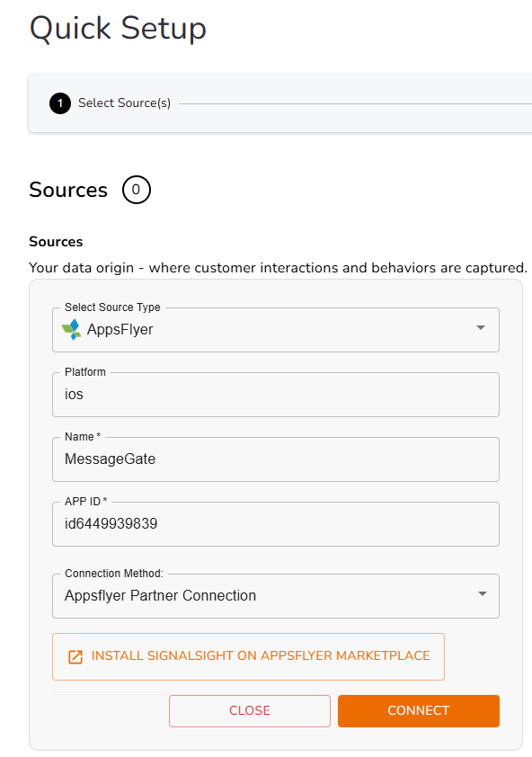Install SignalSight on AppsFlyer Marketplace
Viewport: 532px width, 757px height.
(x=248, y=656)
